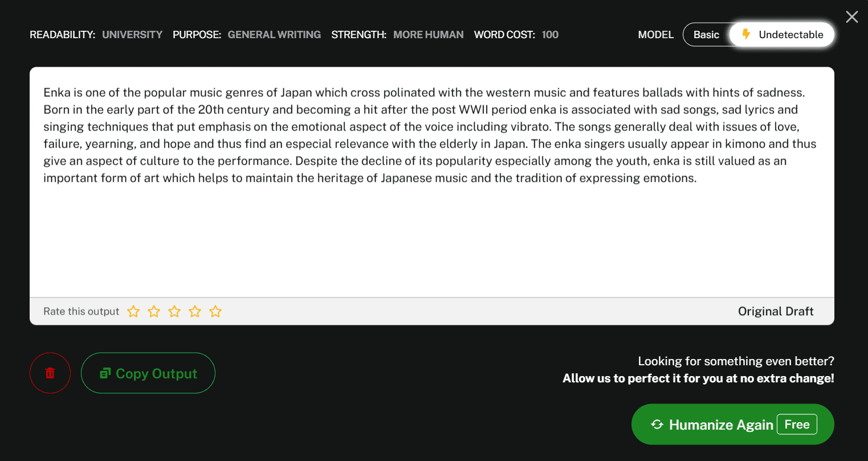Rate output with the third star

174,311
